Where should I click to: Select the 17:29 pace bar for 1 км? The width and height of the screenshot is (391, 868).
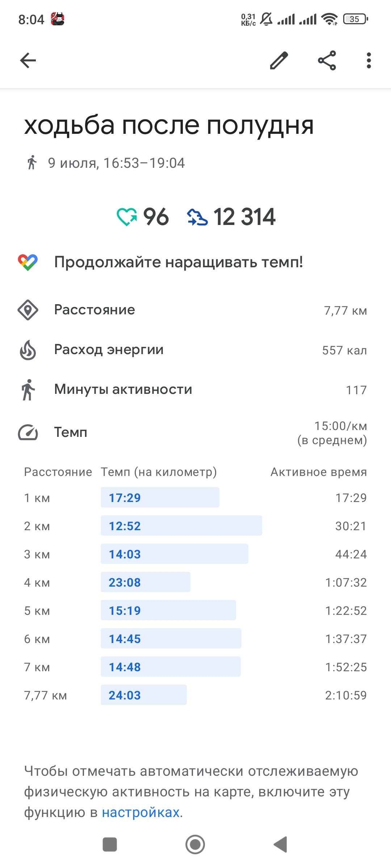[x=160, y=497]
